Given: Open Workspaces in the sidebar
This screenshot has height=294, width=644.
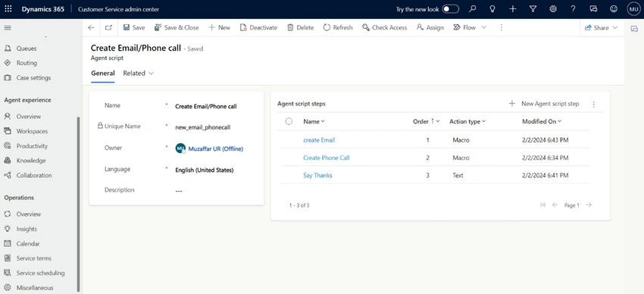Looking at the screenshot, I should click(x=32, y=131).
